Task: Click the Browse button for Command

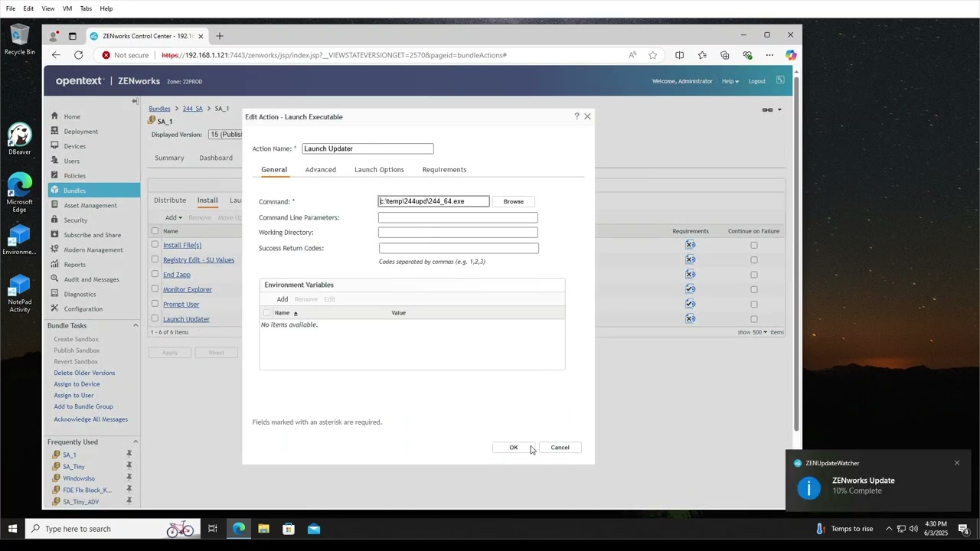Action: 513,201
